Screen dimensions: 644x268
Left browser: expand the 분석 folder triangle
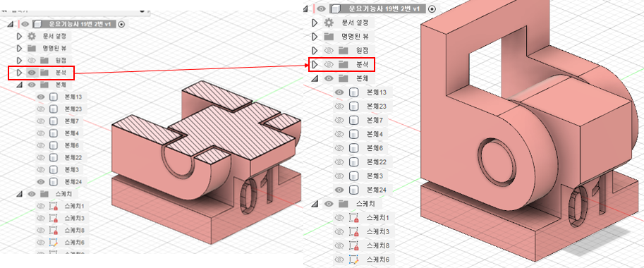pos(19,73)
